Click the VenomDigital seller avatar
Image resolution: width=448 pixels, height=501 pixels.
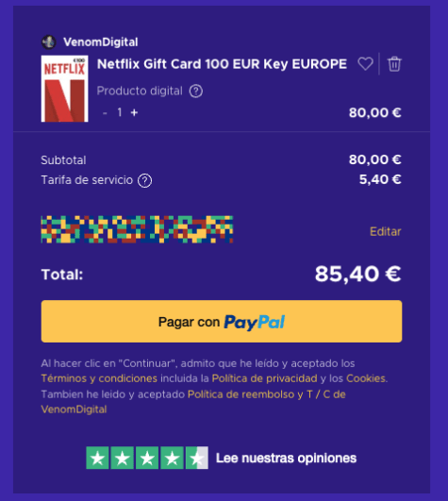pos(49,42)
